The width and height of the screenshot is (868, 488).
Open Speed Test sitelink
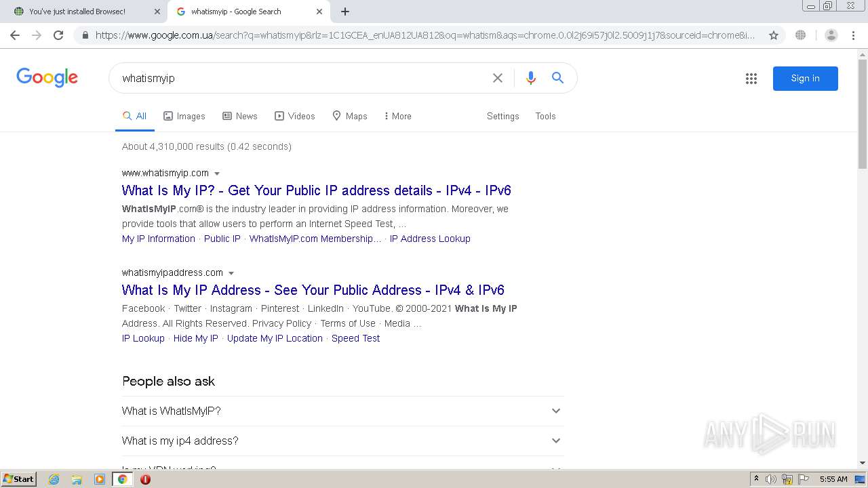click(355, 338)
